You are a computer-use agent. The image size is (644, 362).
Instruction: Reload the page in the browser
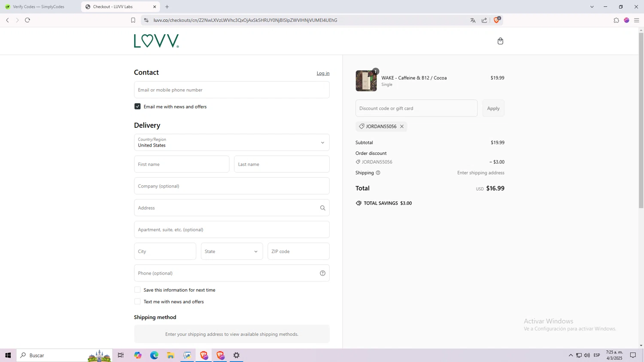point(27,20)
